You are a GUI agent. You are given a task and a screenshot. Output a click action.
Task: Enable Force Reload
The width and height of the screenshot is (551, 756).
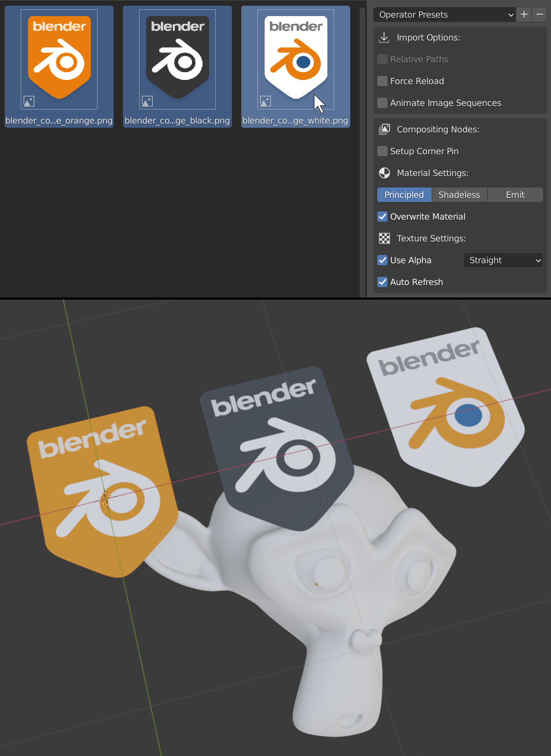[x=382, y=81]
